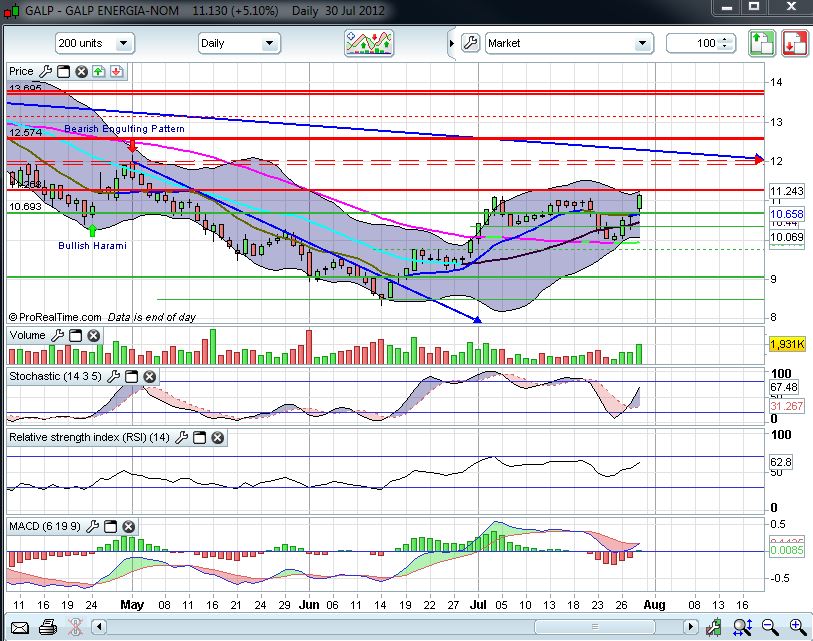Screen dimensions: 813x641
Task: Close the MACD indicator panel
Action: 129,527
